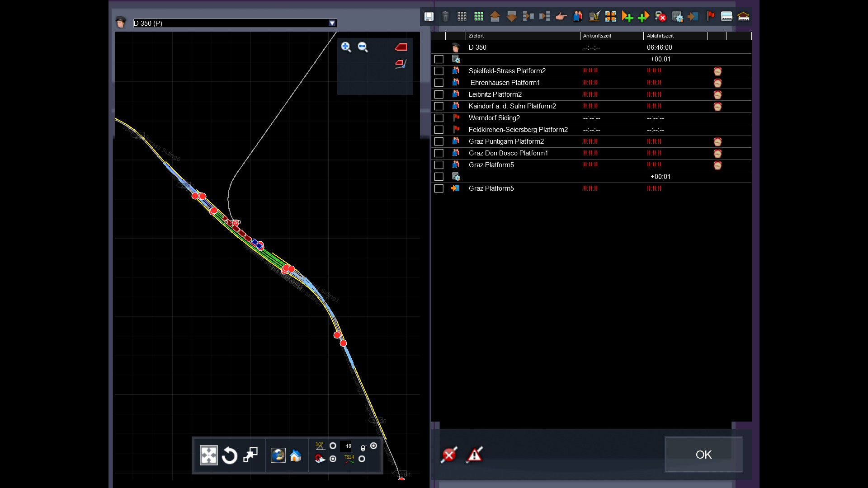Zoom out on the route map

pyautogui.click(x=363, y=47)
